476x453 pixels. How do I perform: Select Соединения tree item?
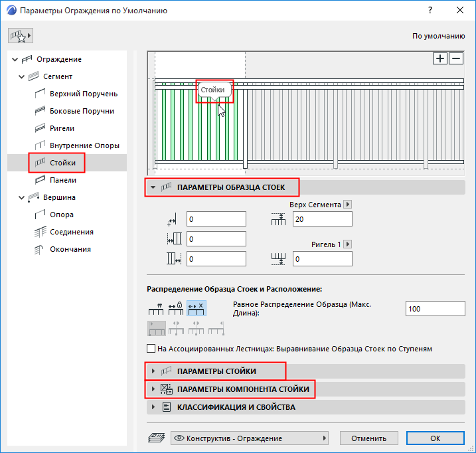pos(72,232)
